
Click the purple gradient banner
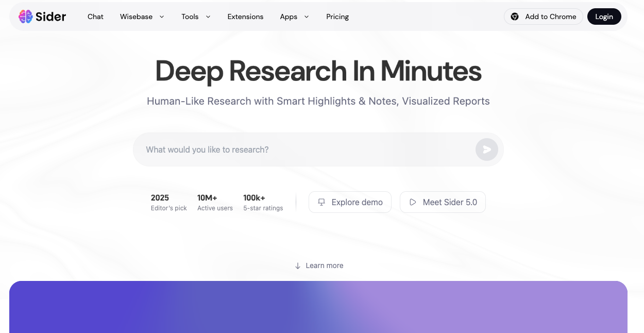(318, 307)
